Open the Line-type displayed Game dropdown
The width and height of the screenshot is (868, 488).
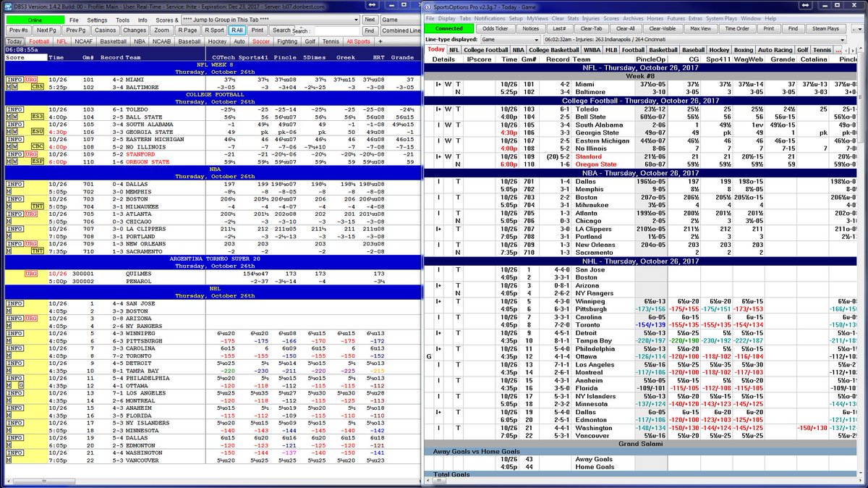point(509,38)
